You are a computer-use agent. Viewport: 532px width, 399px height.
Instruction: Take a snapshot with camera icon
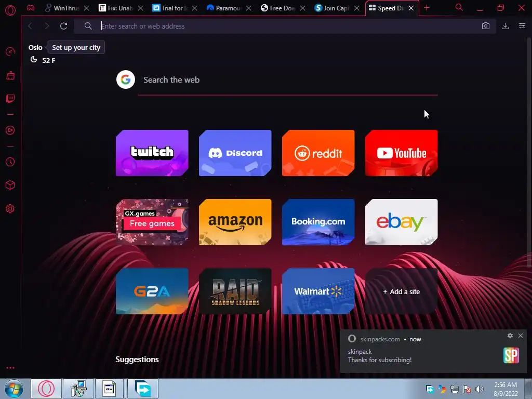point(486,26)
